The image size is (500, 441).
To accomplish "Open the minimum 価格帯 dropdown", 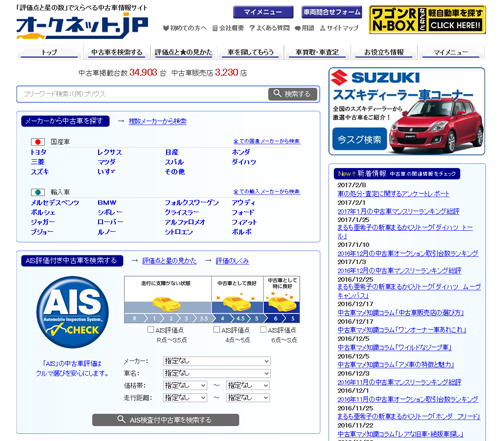I will (x=185, y=386).
